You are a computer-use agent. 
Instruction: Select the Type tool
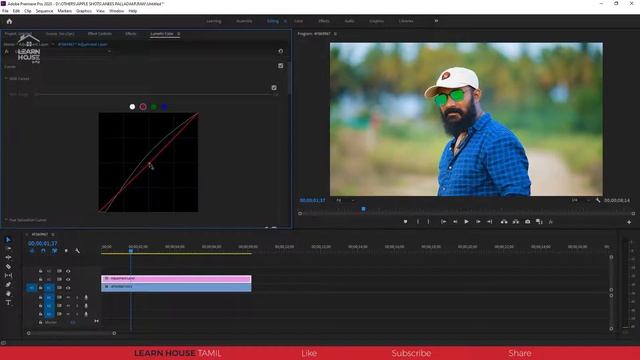(8, 302)
